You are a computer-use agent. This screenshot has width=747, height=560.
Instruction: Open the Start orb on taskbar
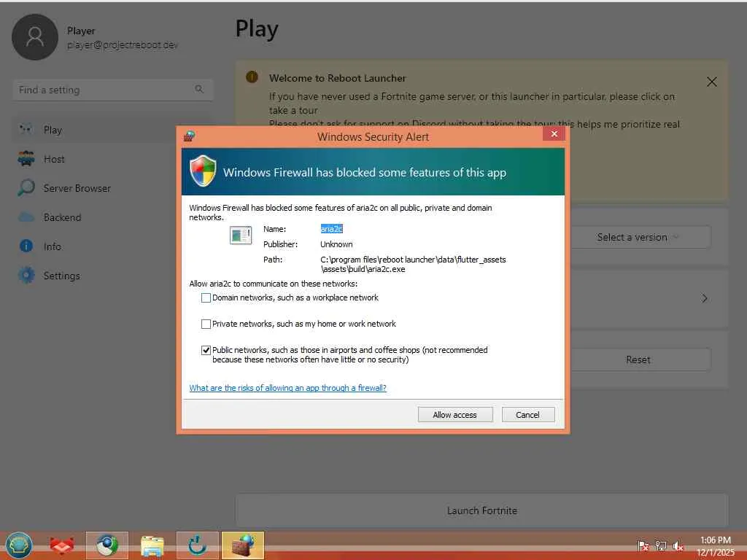19,545
